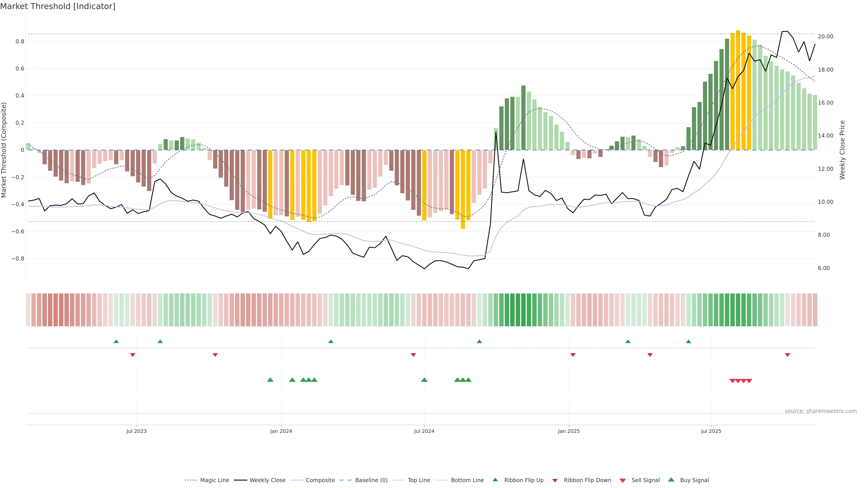
Task: Click the Buy Signal legend triangle icon
Action: (671, 480)
